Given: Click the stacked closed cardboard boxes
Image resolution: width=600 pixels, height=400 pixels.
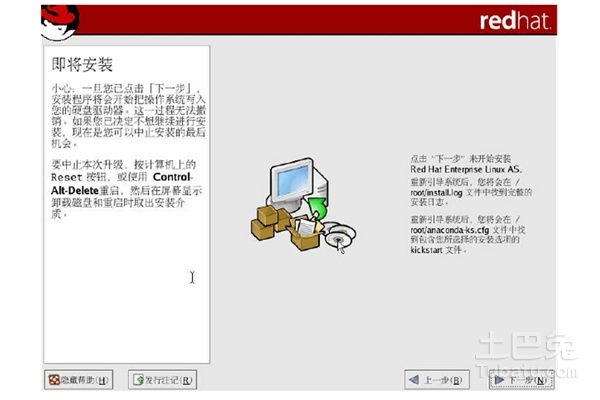Looking at the screenshot, I should pyautogui.click(x=269, y=223).
